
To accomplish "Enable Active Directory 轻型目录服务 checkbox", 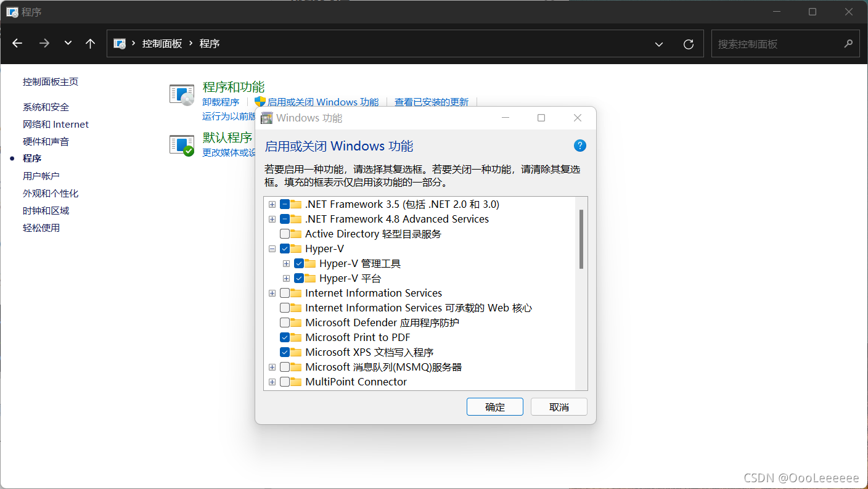I will click(x=285, y=234).
